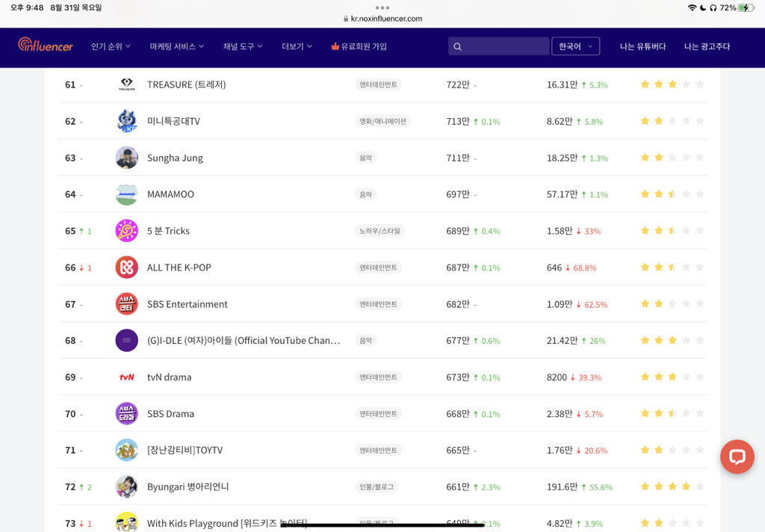765x532 pixels.
Task: Open SBS Entertainment channel name
Action: [188, 304]
